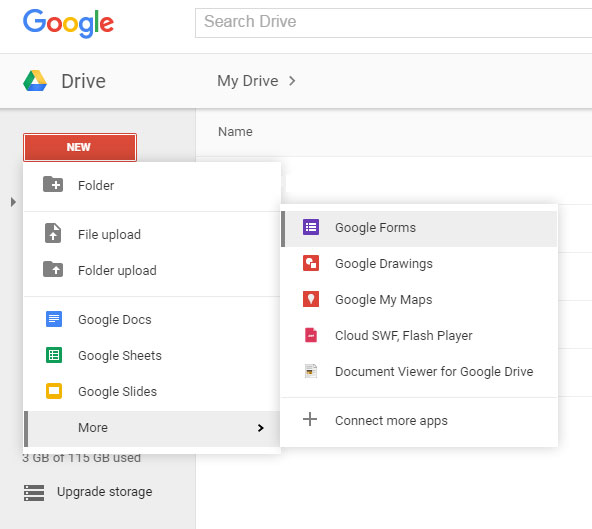The image size is (592, 529).
Task: Create a new Google Docs document
Action: (x=152, y=319)
